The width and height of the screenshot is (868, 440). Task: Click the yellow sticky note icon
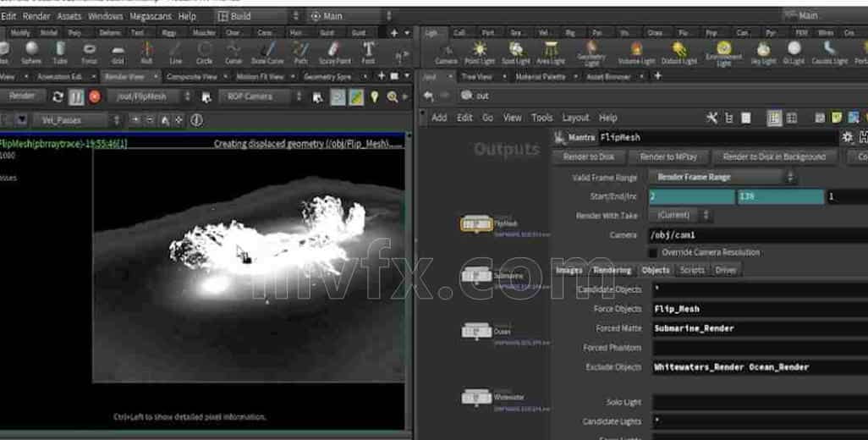tap(837, 118)
